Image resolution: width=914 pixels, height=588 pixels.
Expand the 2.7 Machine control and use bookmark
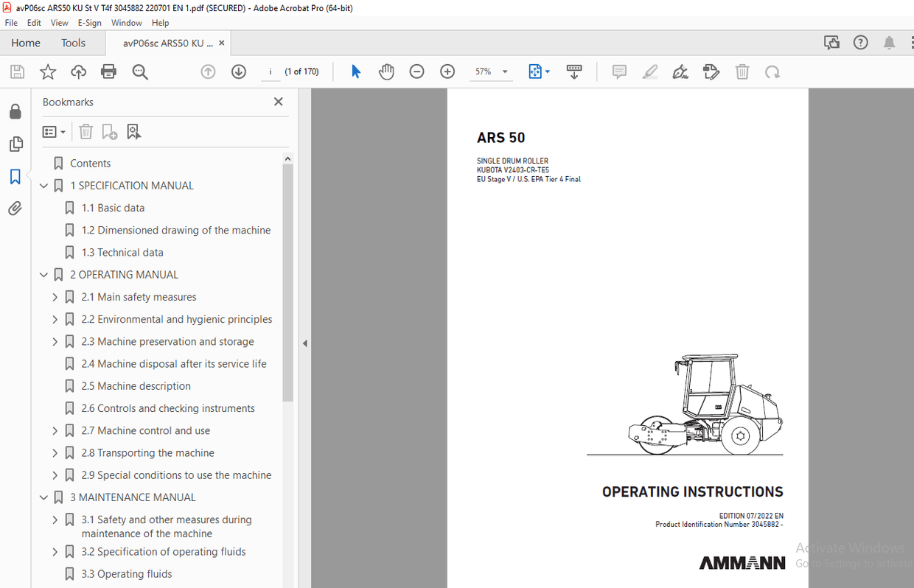54,430
